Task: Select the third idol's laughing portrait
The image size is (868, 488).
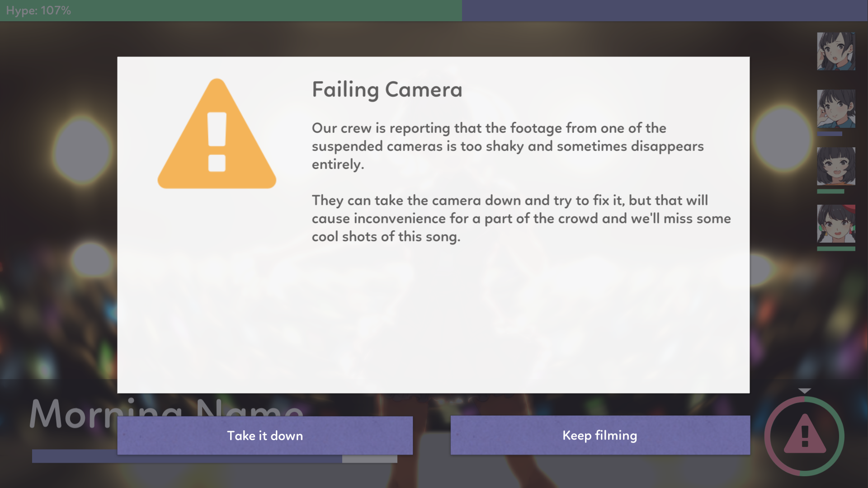Action: pyautogui.click(x=836, y=166)
